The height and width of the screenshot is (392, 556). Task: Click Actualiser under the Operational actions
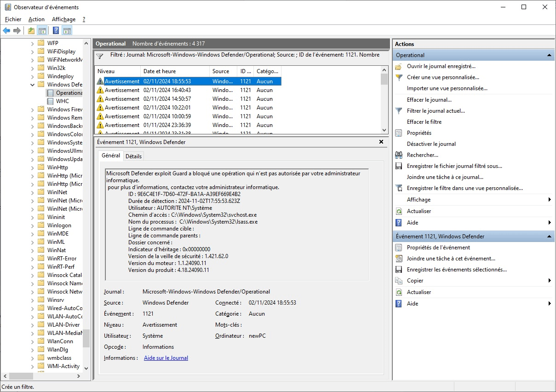tap(419, 211)
